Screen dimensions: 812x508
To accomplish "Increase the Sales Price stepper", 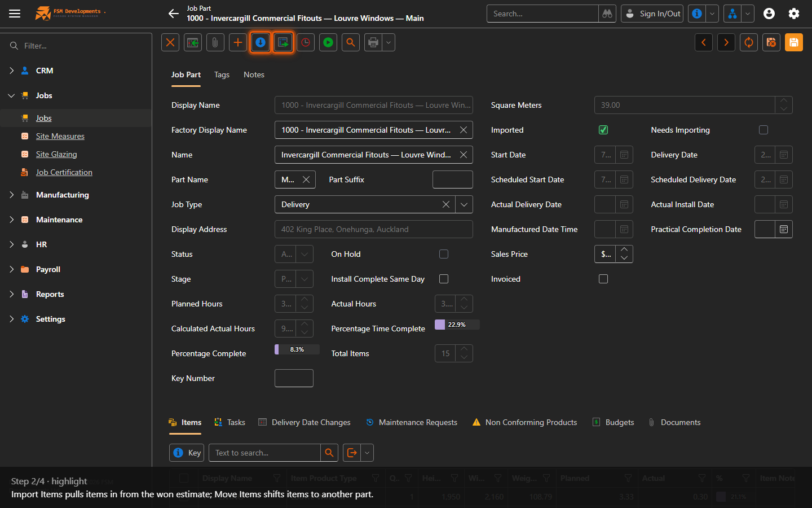I will (624, 249).
